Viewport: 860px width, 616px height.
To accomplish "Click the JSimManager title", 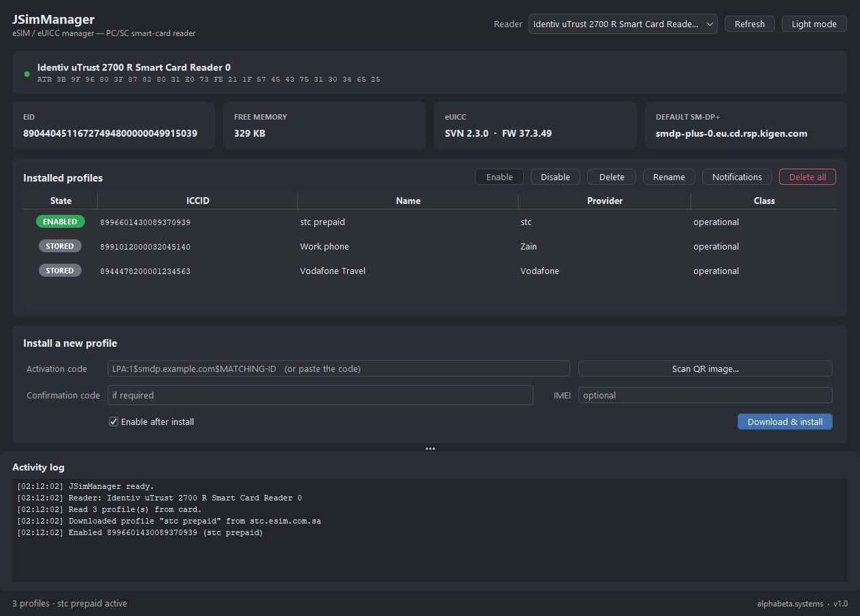I will coord(53,19).
